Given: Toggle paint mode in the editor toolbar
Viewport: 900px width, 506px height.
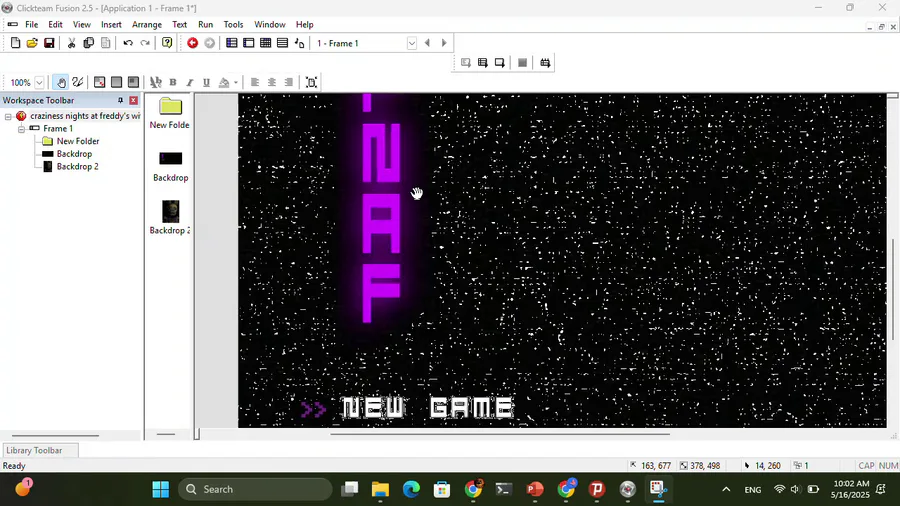Looking at the screenshot, I should click(77, 82).
